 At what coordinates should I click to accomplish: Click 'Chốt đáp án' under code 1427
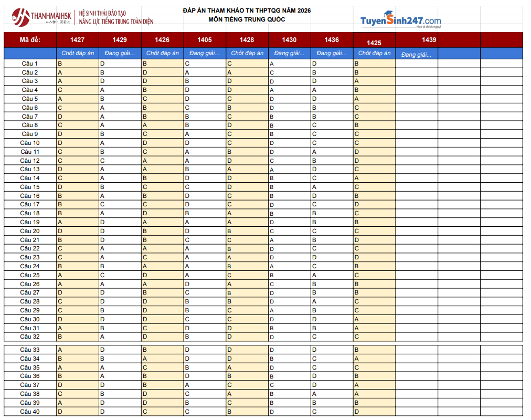pyautogui.click(x=78, y=53)
